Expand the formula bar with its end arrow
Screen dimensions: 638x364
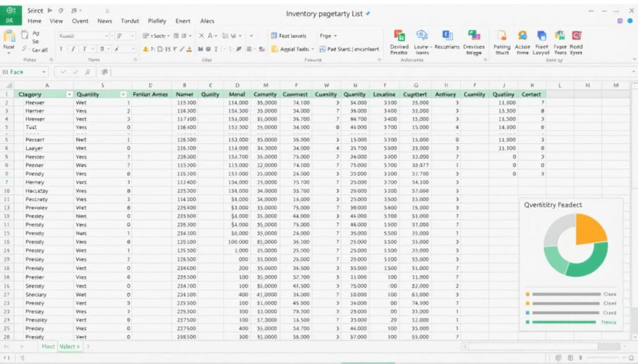click(634, 72)
